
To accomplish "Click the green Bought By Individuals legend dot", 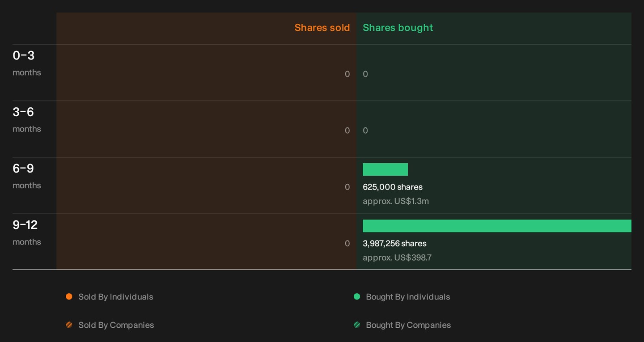I will pos(357,296).
